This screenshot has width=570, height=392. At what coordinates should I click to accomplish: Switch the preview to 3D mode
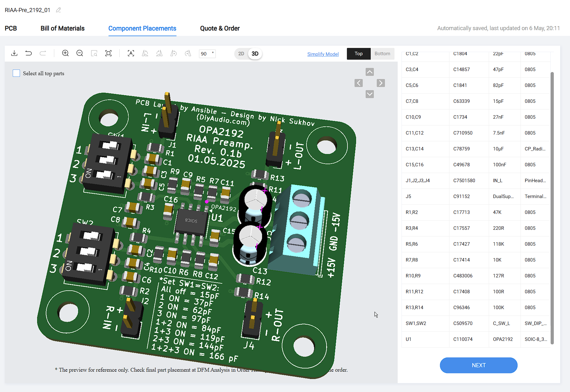point(255,54)
